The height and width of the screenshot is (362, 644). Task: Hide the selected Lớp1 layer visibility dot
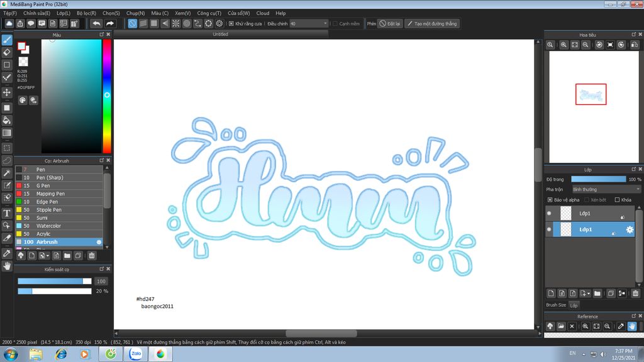click(x=549, y=229)
